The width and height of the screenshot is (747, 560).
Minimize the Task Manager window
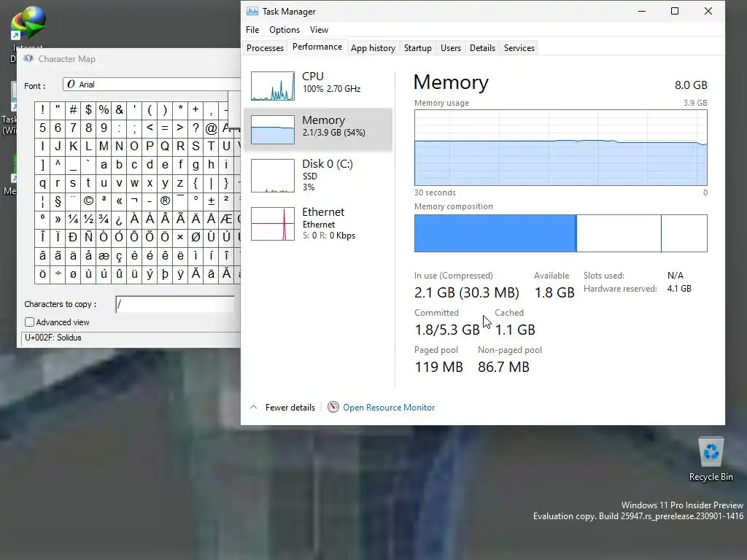[642, 11]
